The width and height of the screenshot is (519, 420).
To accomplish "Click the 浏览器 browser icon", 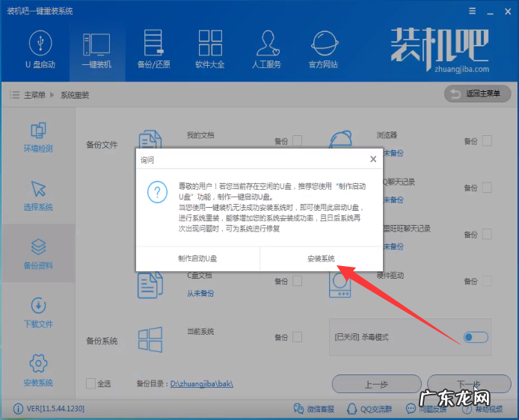I will coord(340,139).
